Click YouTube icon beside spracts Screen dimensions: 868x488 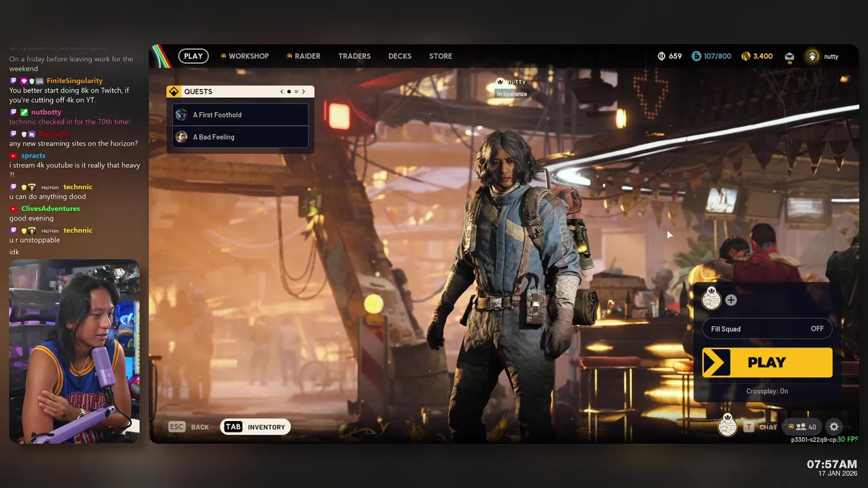pos(14,156)
